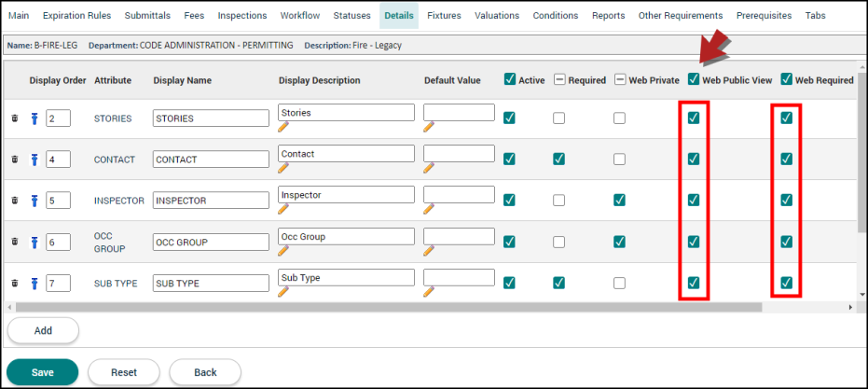Edit STORIES default value via pencil icon
This screenshot has height=389, width=868.
pos(429,127)
